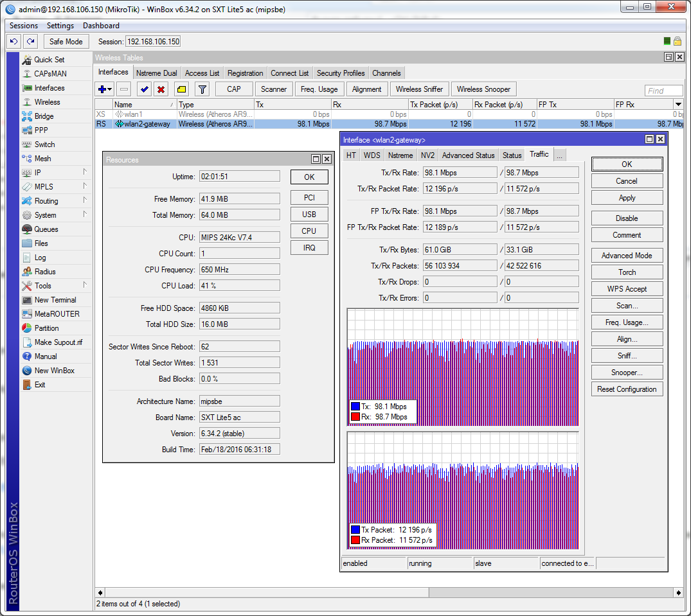691x616 pixels.
Task: Click the undo arrow icon
Action: point(13,41)
